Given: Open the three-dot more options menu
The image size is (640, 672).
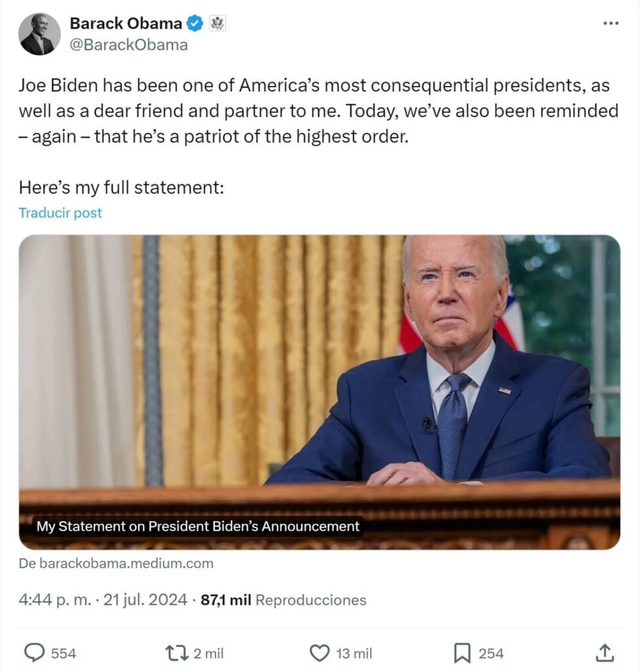Looking at the screenshot, I should pyautogui.click(x=610, y=23).
